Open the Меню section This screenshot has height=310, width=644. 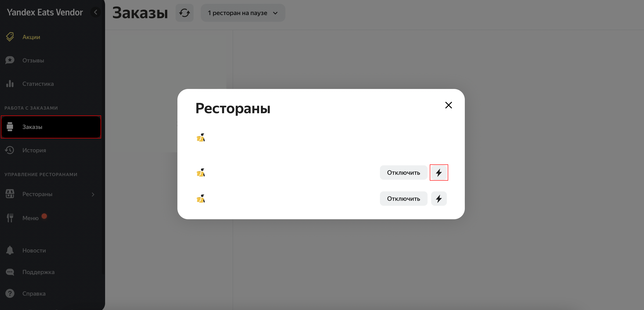pyautogui.click(x=30, y=218)
